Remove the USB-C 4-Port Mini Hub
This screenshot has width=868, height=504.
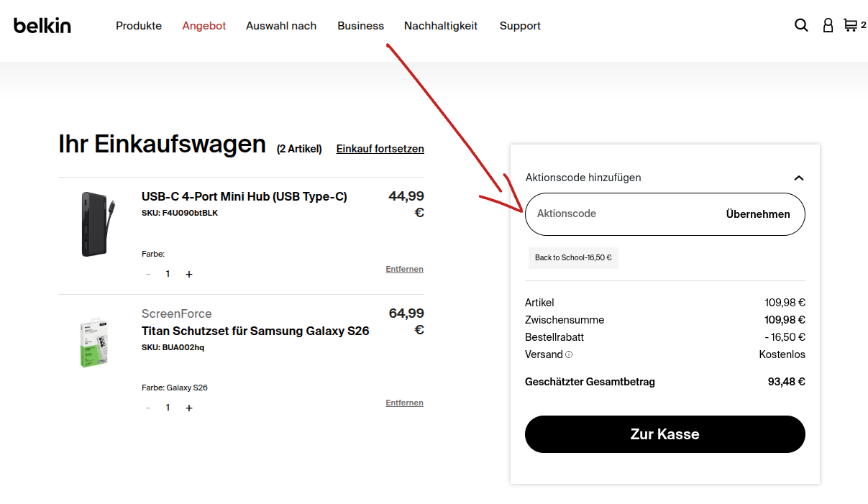point(404,269)
